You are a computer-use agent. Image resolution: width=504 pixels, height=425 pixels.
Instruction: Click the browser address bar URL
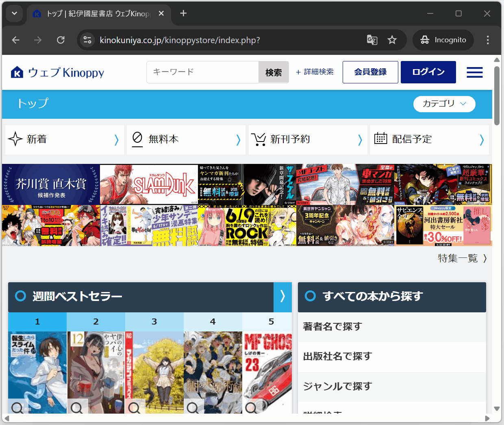click(180, 40)
